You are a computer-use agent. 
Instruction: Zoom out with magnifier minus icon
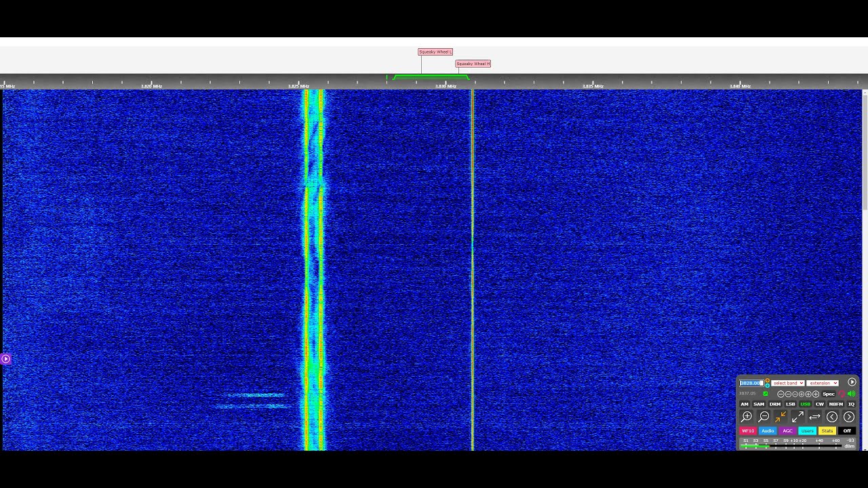click(764, 417)
